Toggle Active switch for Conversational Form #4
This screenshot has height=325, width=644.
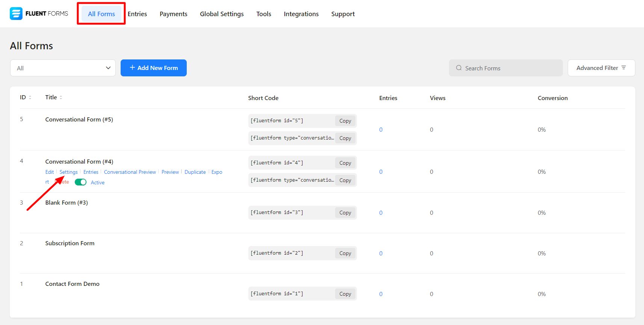point(80,182)
